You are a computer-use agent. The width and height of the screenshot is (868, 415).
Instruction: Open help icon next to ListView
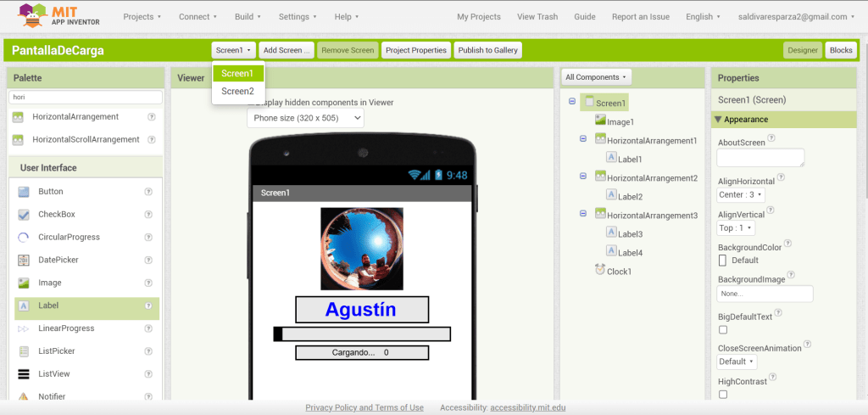(x=148, y=374)
